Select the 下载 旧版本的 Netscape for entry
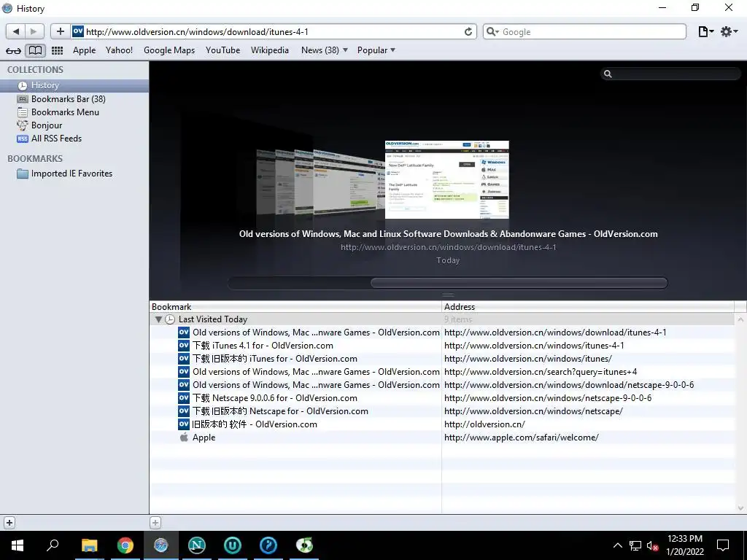747x560 pixels. [442, 411]
